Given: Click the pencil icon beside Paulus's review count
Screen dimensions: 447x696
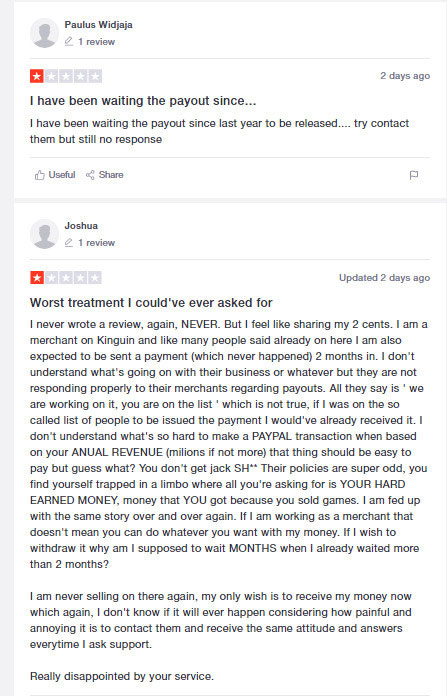Looking at the screenshot, I should pos(69,42).
